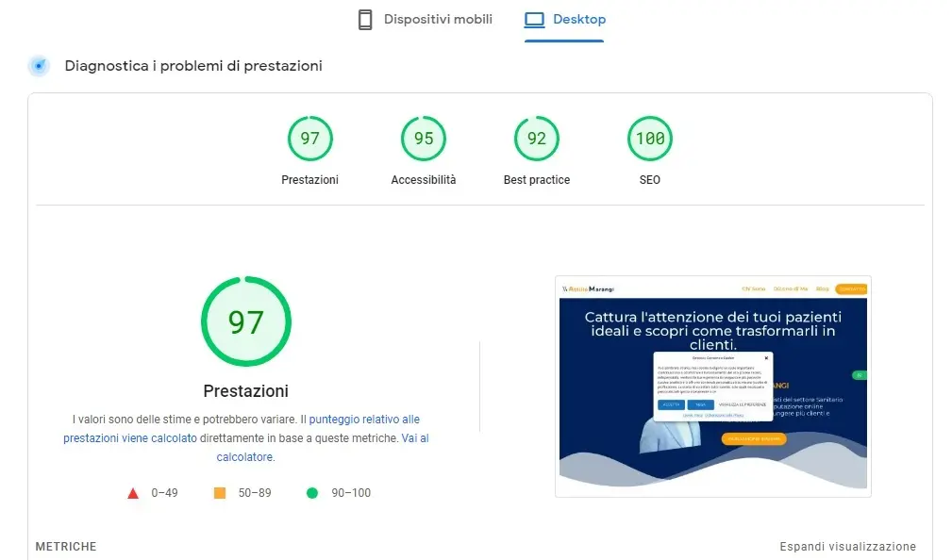Click the 0–49 legend range text

(x=164, y=493)
